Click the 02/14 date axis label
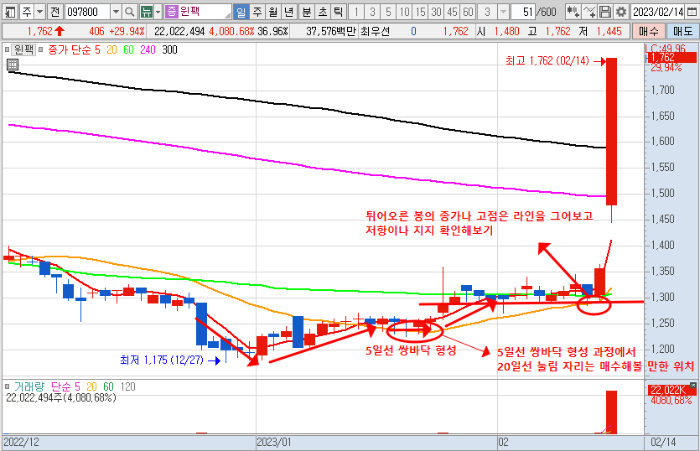Viewport: 700px width, 451px height. (x=663, y=443)
